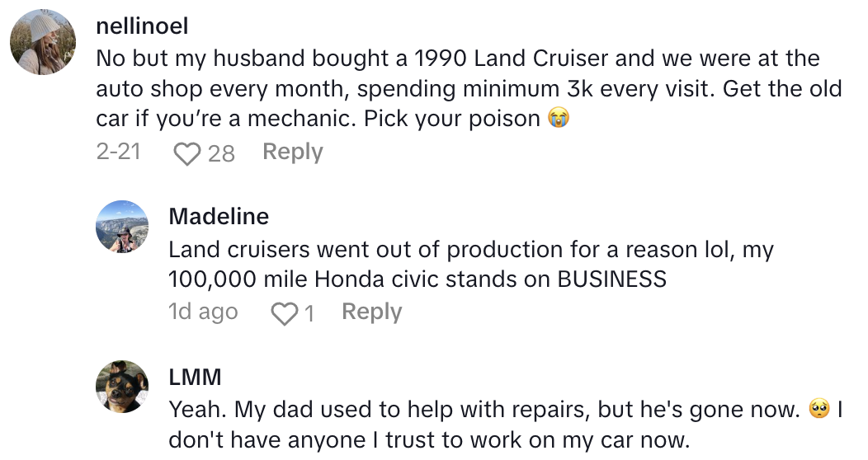868x460 pixels.
Task: Click the word BUSINESS in Madeline's reply
Action: 611,279
